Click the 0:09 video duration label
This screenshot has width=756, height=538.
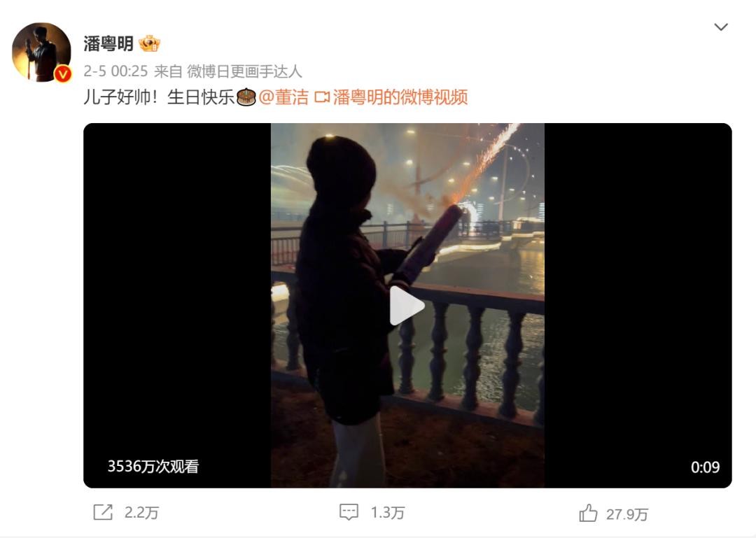[705, 467]
